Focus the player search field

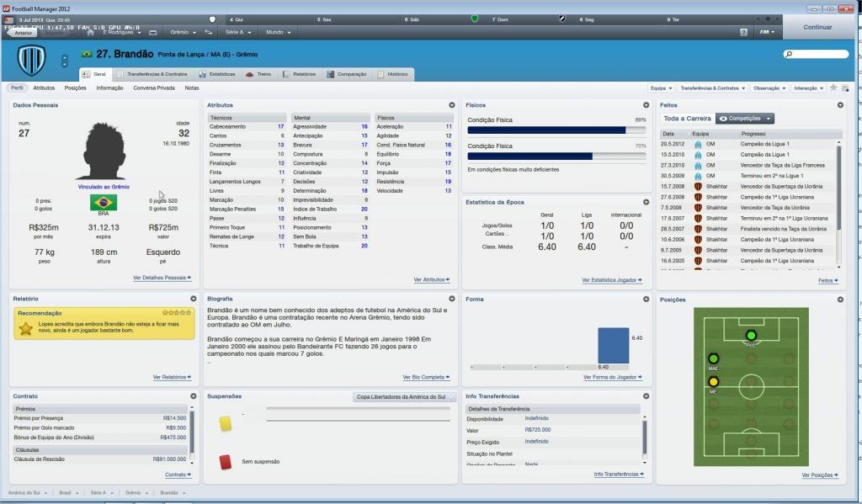coord(816,54)
